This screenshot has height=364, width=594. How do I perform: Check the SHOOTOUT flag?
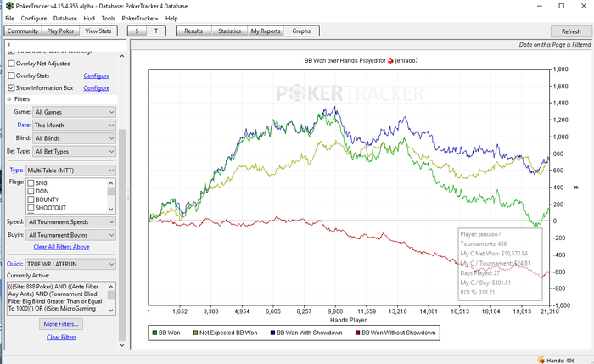coord(31,208)
